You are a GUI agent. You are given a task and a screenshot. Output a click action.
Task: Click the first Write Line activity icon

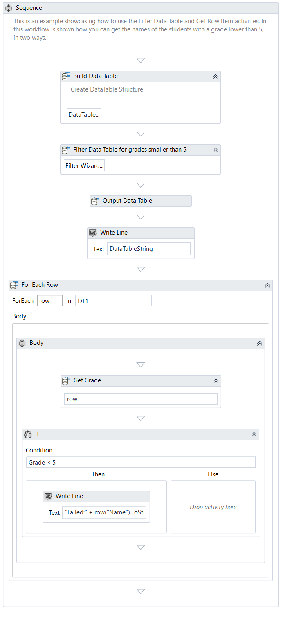coord(93,233)
